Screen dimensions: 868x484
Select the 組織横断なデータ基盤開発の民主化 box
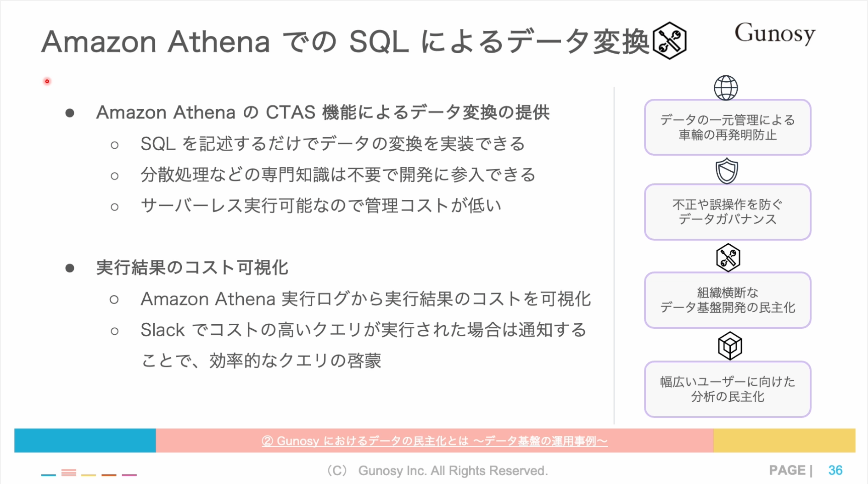(x=728, y=300)
